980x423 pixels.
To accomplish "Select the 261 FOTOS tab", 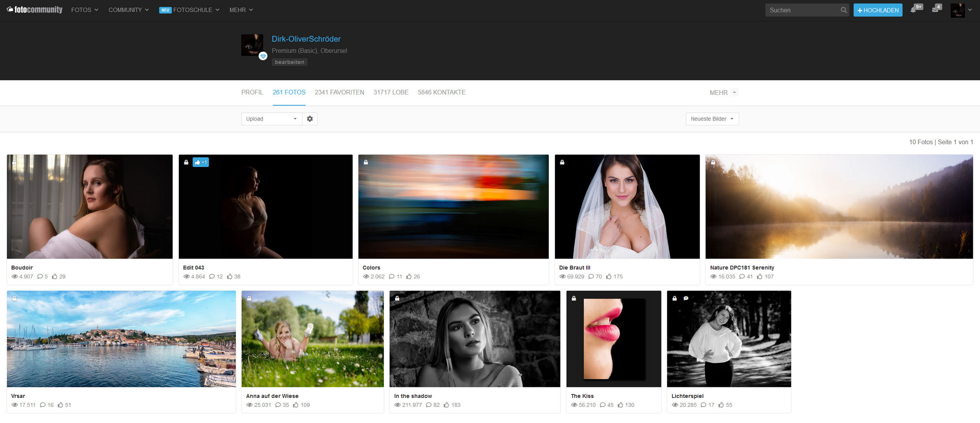I will tap(289, 92).
